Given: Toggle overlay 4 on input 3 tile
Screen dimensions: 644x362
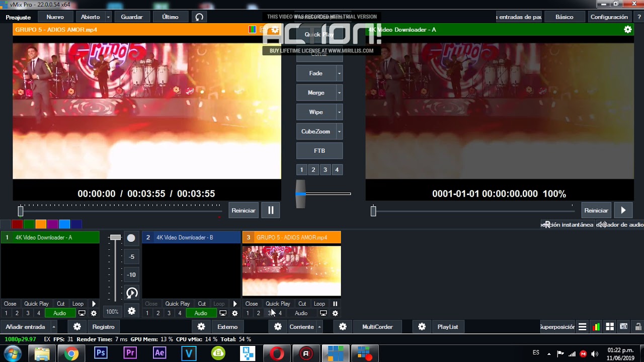Looking at the screenshot, I should coord(280,313).
